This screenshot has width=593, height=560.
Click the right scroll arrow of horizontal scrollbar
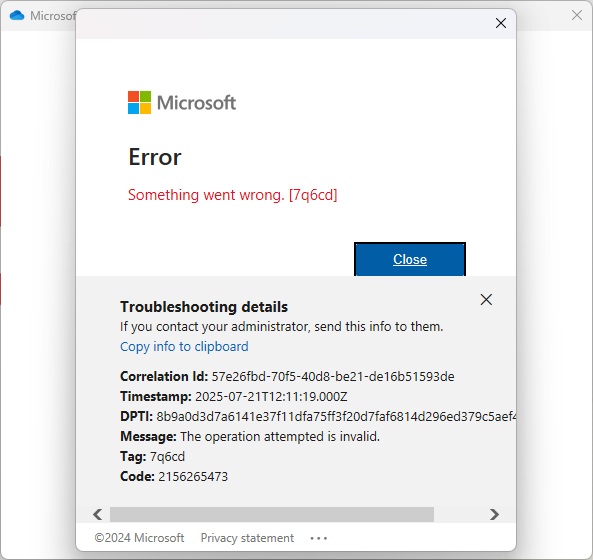(x=494, y=514)
